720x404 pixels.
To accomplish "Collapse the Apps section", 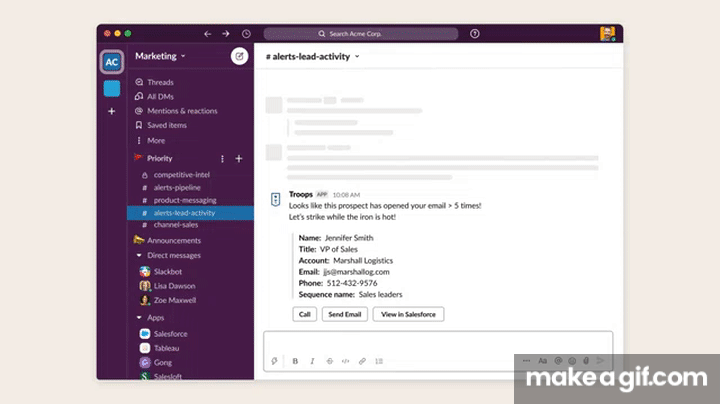I will (138, 317).
